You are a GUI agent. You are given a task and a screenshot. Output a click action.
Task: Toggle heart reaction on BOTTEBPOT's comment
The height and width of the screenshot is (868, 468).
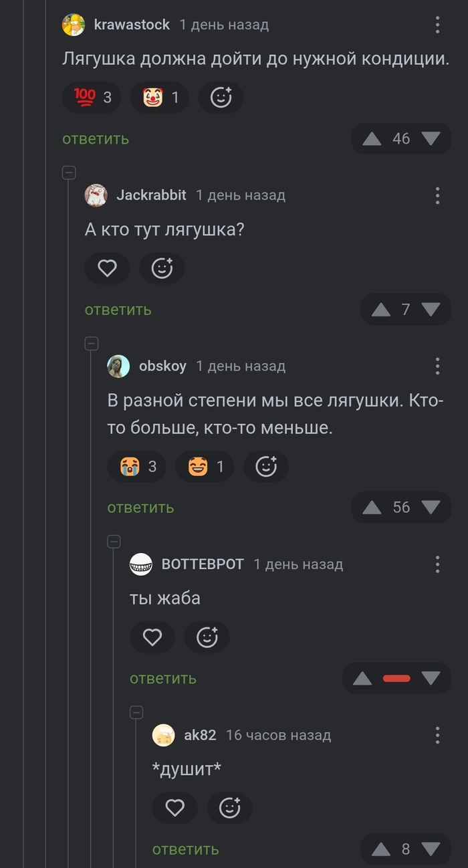pyautogui.click(x=152, y=637)
